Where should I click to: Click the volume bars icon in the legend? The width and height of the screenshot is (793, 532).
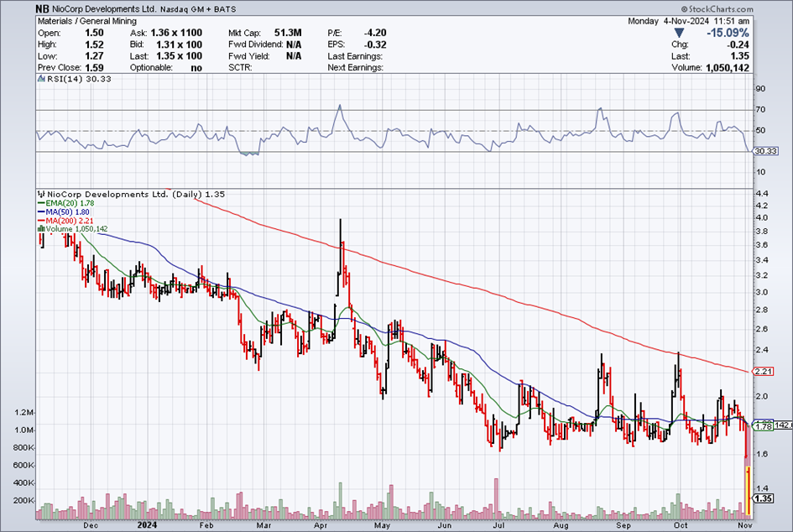point(41,229)
